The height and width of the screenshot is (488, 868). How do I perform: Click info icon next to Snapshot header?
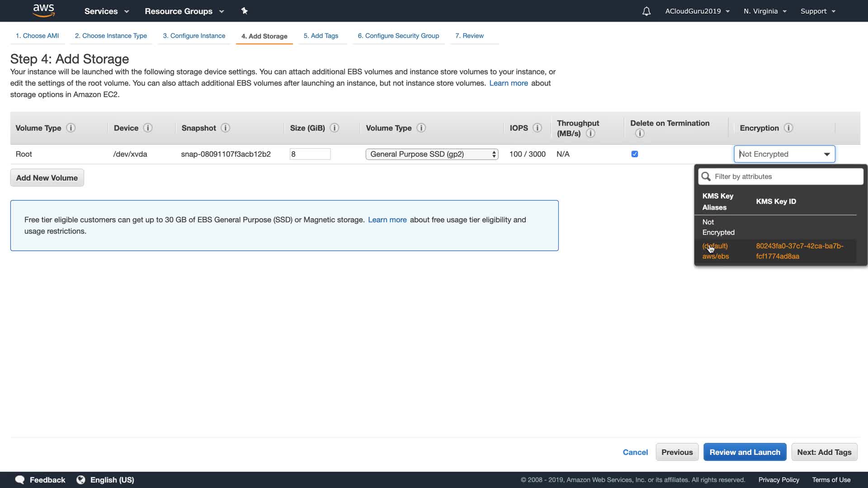(x=225, y=128)
